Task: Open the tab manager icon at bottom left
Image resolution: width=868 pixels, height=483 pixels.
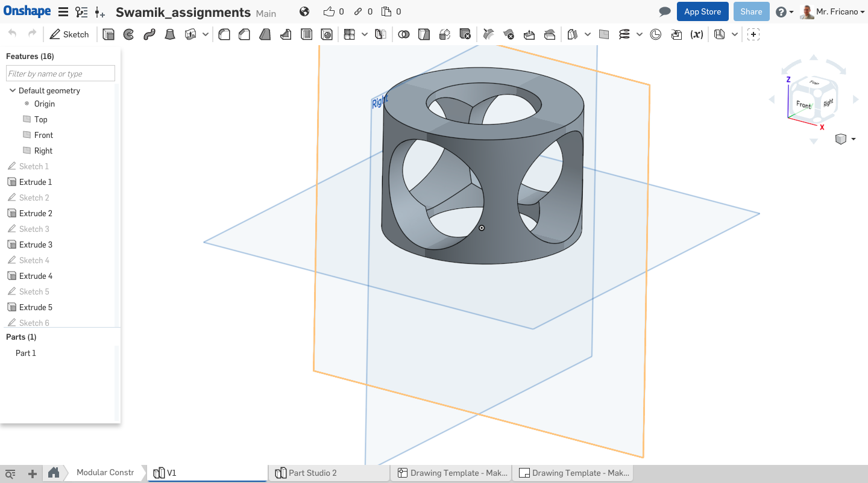Action: click(x=10, y=473)
